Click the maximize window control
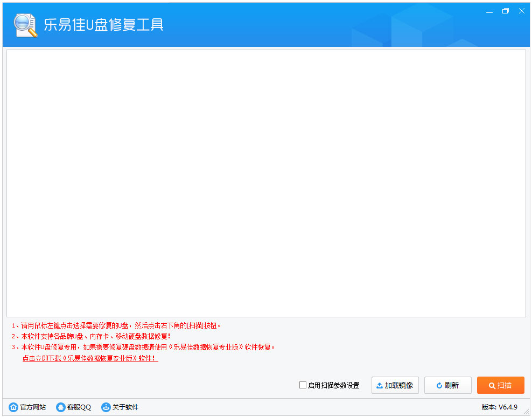This screenshot has height=417, width=532. 505,10
